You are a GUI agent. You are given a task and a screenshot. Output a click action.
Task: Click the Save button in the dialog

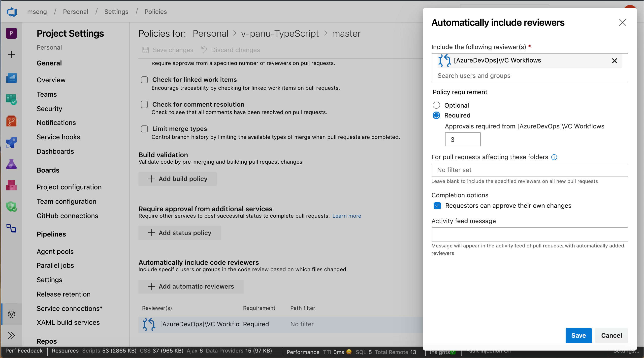(x=578, y=335)
